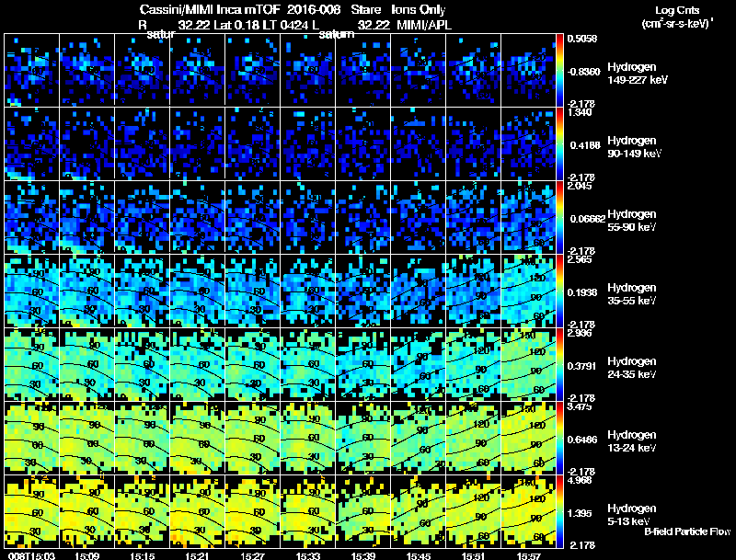This screenshot has height=560, width=736.
Task: Select the 90-149 keV panel at 15:09
Action: click(86, 144)
